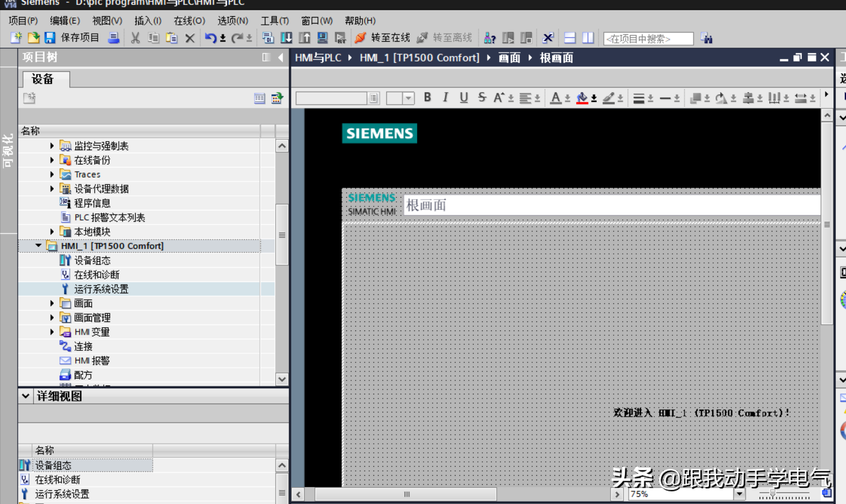
Task: Toggle bold text formatting
Action: (427, 98)
